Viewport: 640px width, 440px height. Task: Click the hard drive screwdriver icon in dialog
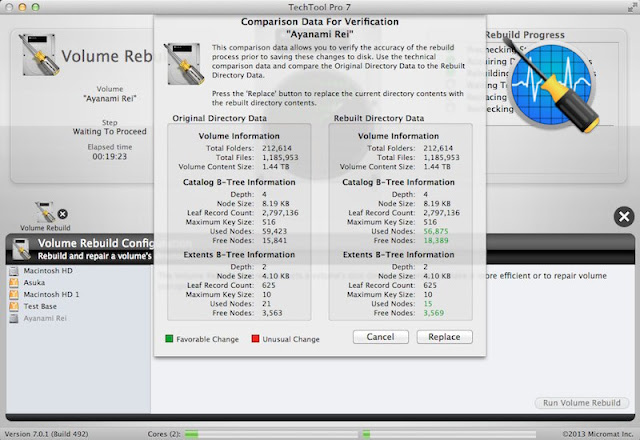(184, 64)
